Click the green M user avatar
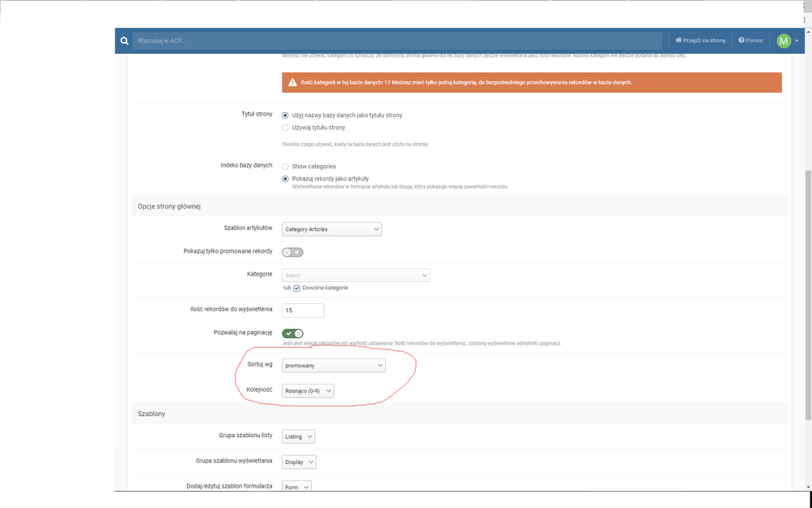Viewport: 812px width, 508px height. (x=784, y=41)
